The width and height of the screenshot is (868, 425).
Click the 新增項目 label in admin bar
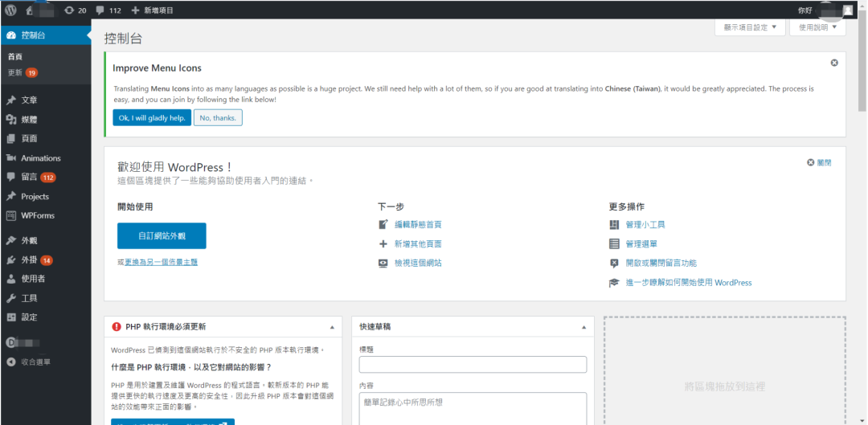[159, 10]
